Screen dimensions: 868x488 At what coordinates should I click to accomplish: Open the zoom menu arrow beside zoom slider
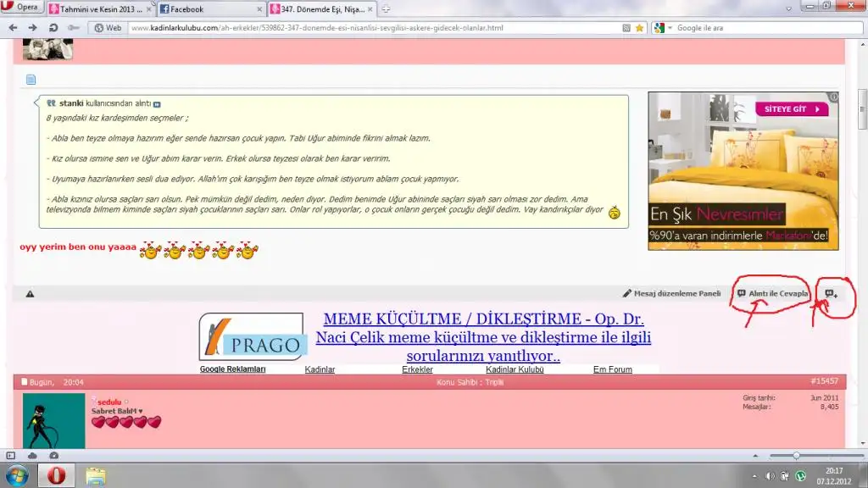pyautogui.click(x=755, y=456)
